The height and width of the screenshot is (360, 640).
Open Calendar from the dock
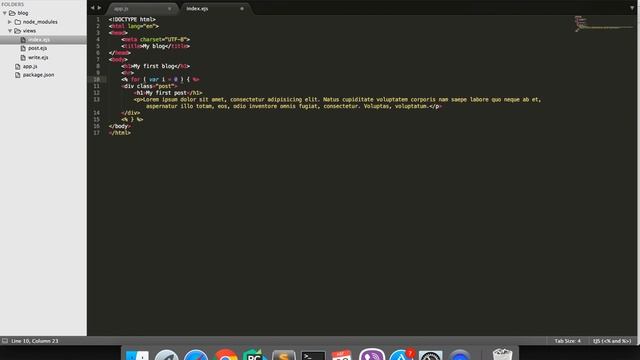point(342,355)
